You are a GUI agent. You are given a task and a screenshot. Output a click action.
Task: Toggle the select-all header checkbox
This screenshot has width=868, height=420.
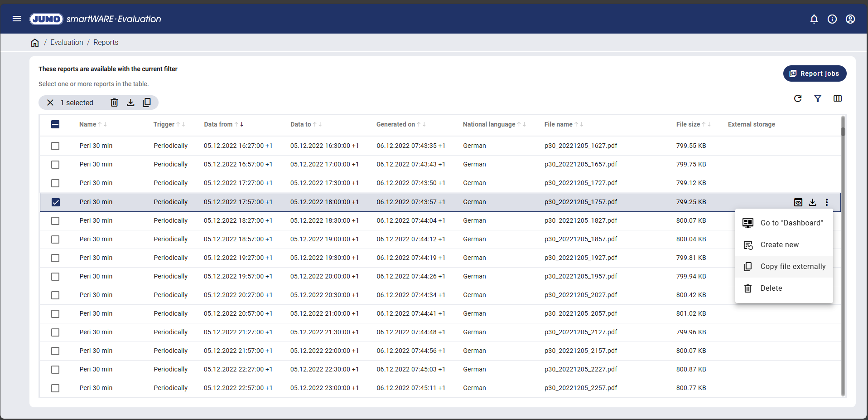[55, 124]
